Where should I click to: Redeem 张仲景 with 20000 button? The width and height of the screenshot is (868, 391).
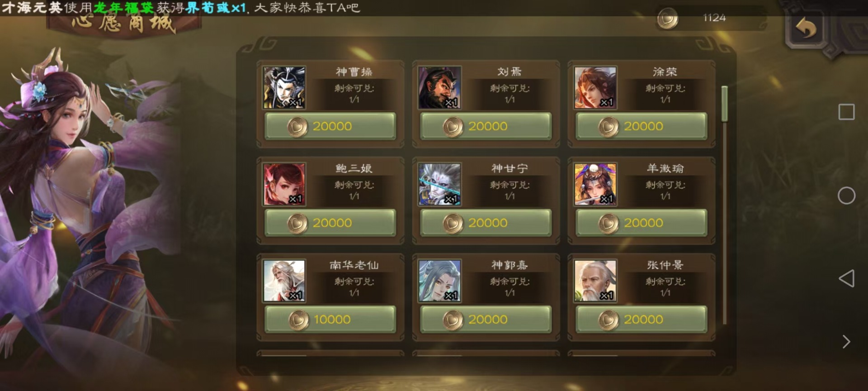coord(642,319)
